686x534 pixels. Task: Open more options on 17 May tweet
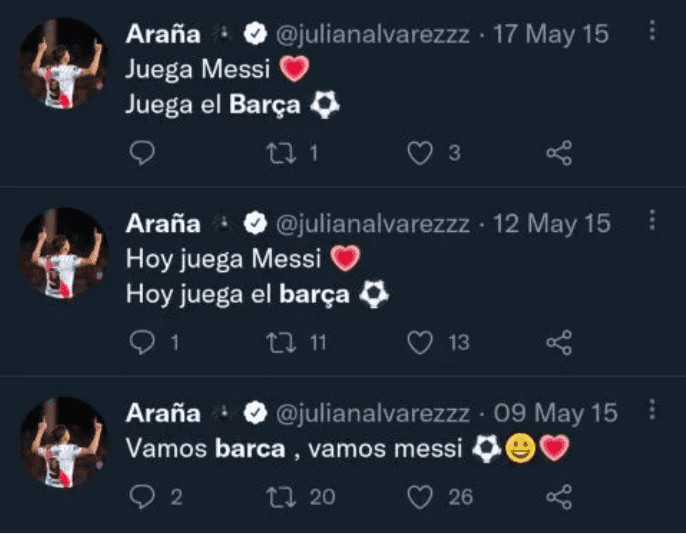(652, 31)
